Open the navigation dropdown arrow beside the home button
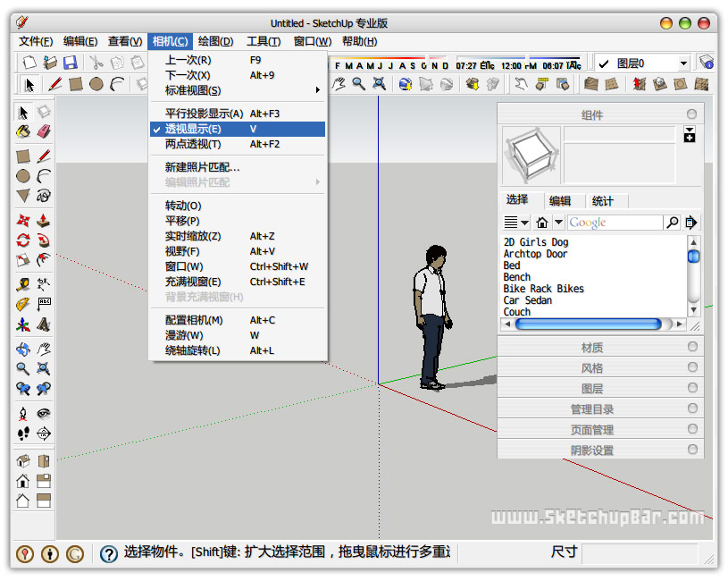728x581 pixels. [559, 223]
